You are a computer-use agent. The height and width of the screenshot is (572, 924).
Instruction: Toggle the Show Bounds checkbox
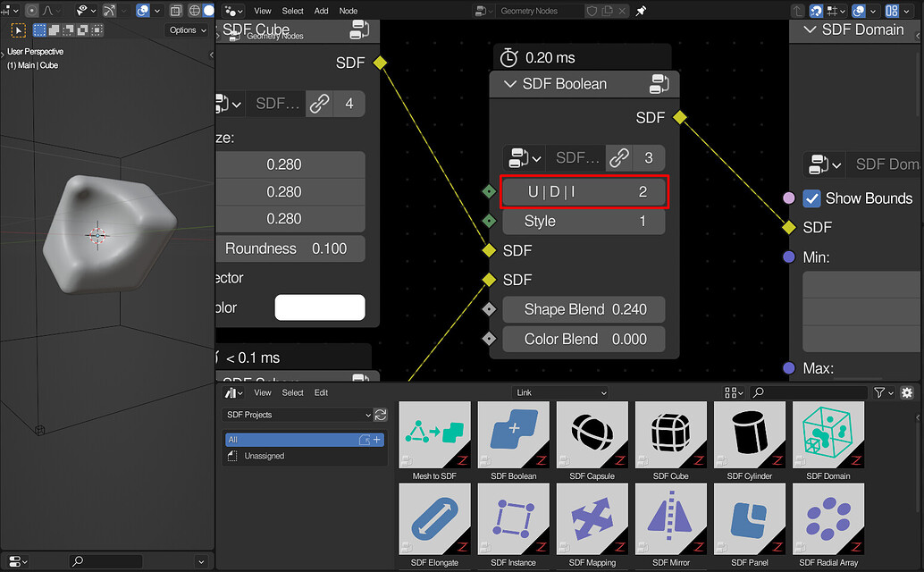tap(811, 198)
